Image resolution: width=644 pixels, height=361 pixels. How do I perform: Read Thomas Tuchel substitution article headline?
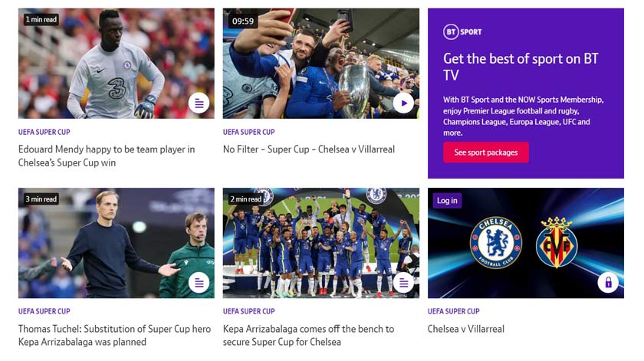coord(114,335)
